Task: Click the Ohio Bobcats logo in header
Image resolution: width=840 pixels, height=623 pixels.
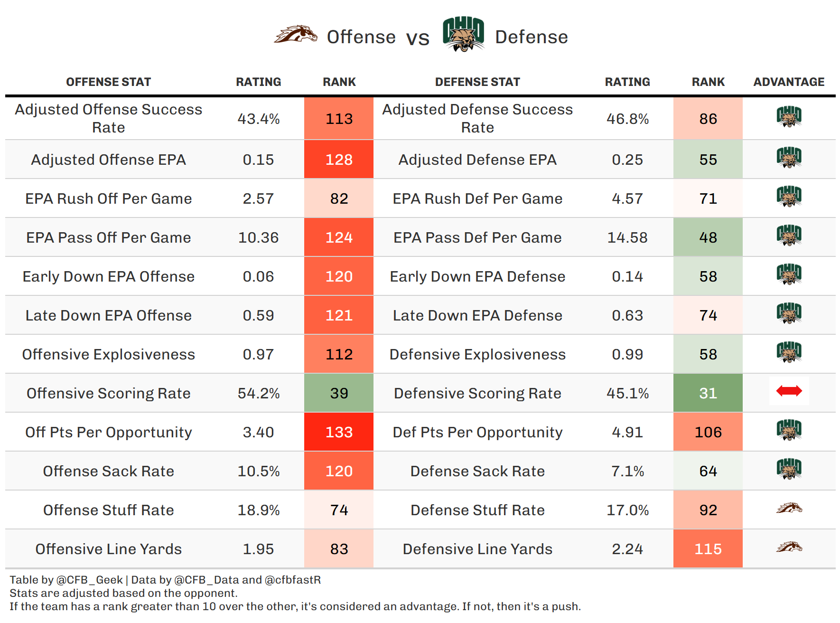Action: [x=463, y=34]
